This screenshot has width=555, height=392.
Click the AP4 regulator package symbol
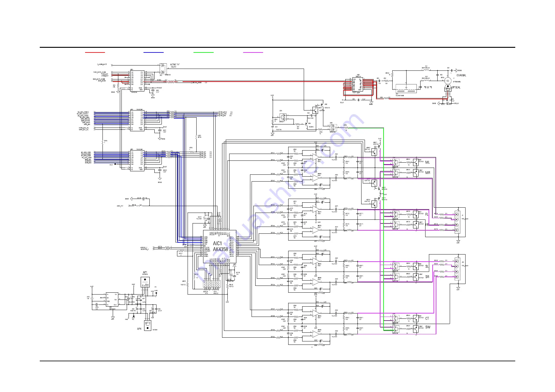pos(148,326)
